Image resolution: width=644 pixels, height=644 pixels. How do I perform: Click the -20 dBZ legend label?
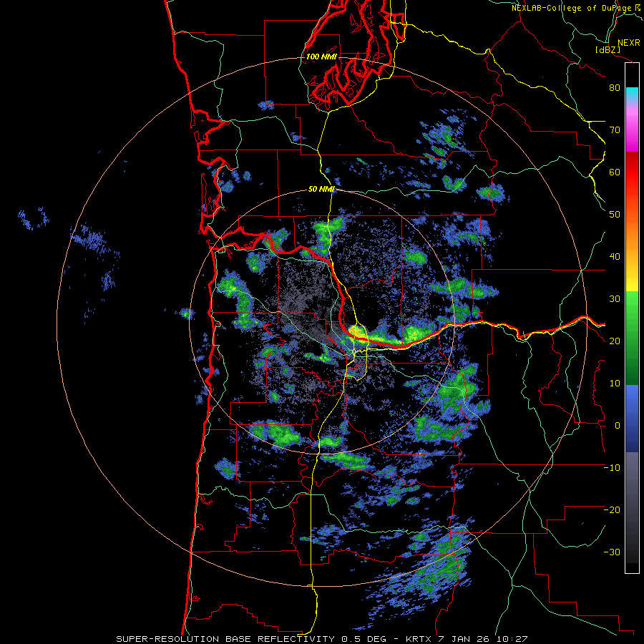point(612,509)
